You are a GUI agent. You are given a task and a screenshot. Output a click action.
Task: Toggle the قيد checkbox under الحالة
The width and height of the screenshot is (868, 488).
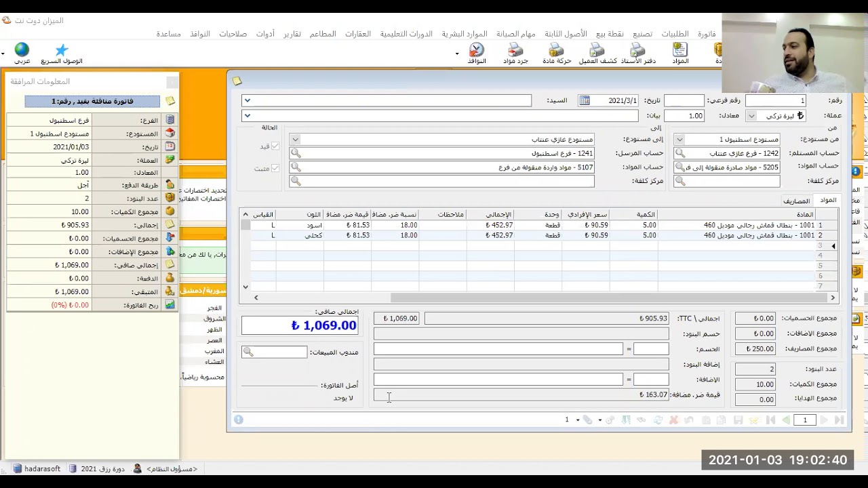coord(275,146)
